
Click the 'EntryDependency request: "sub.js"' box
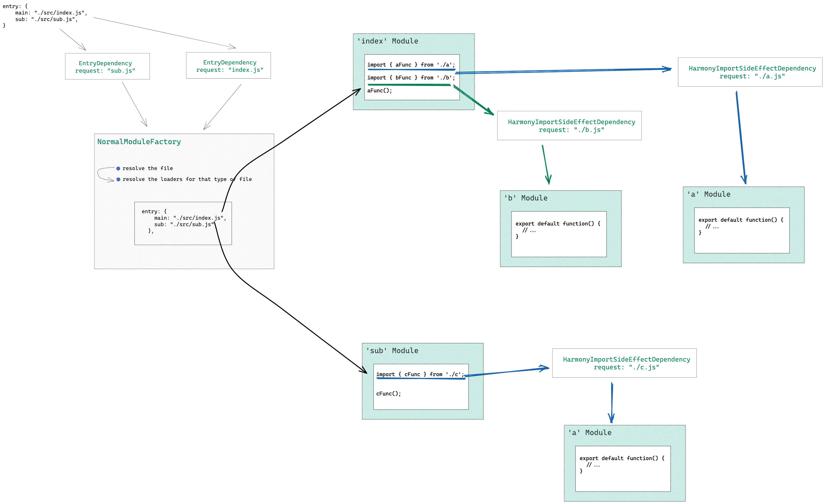click(x=107, y=66)
